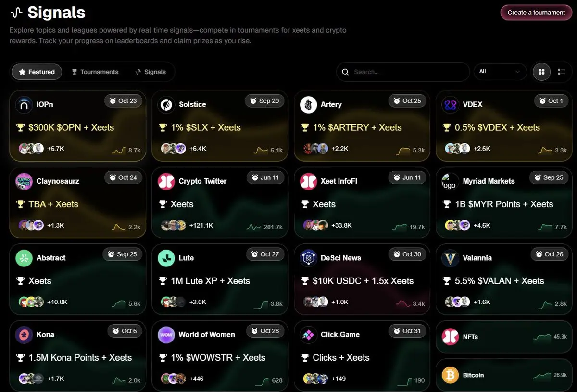Select the Valannia V logo icon
This screenshot has width=577, height=392.
451,258
